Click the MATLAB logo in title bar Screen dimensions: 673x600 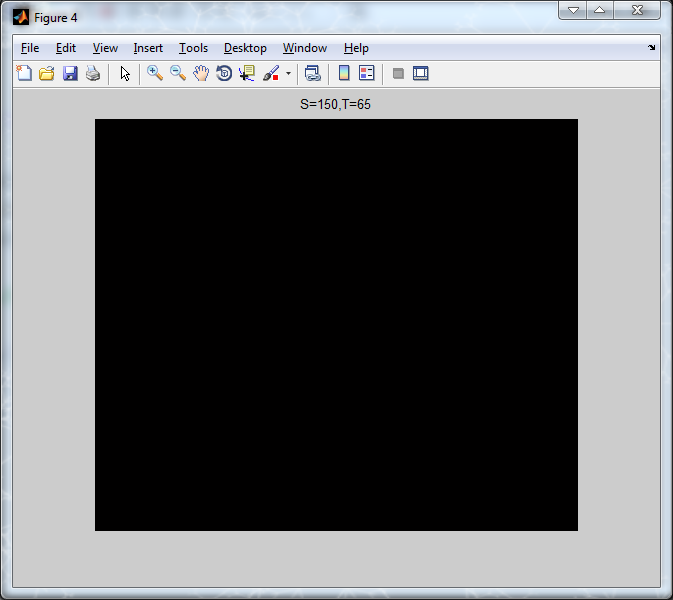coord(21,18)
